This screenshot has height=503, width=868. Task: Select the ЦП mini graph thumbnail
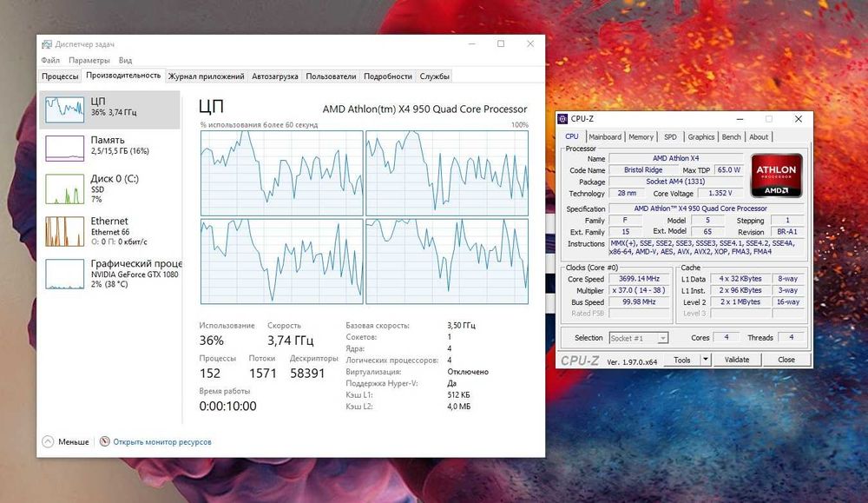65,109
